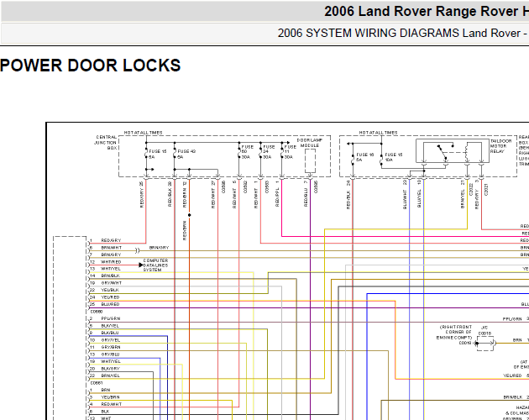Click the FUSE 42 5A label
The width and height of the screenshot is (529, 420).
click(186, 154)
